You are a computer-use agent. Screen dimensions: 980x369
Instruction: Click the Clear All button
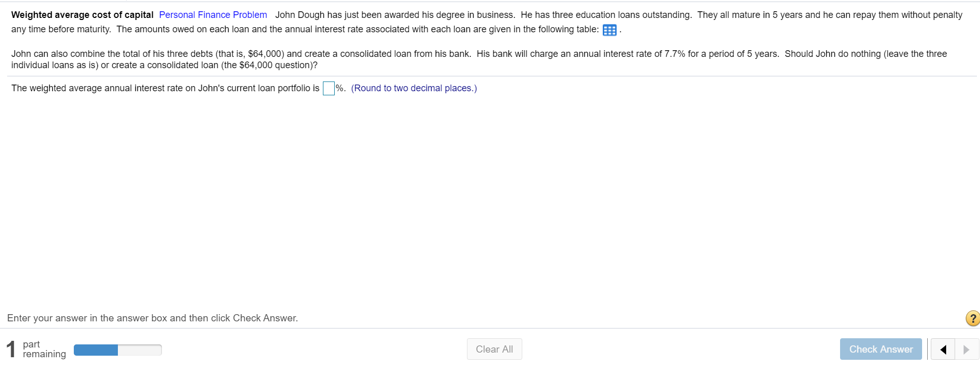[x=494, y=348]
